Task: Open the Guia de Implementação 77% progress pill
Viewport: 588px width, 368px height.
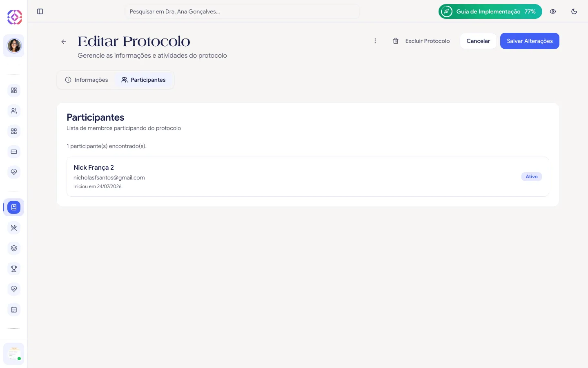Action: [490, 11]
